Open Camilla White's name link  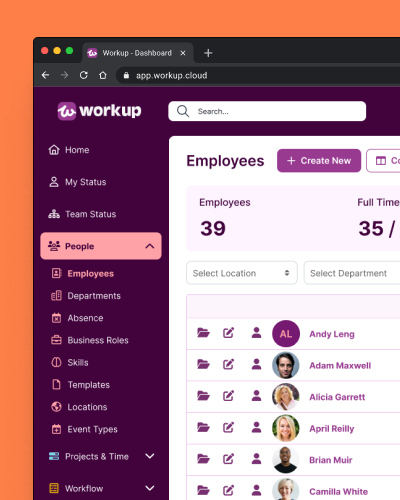click(338, 492)
